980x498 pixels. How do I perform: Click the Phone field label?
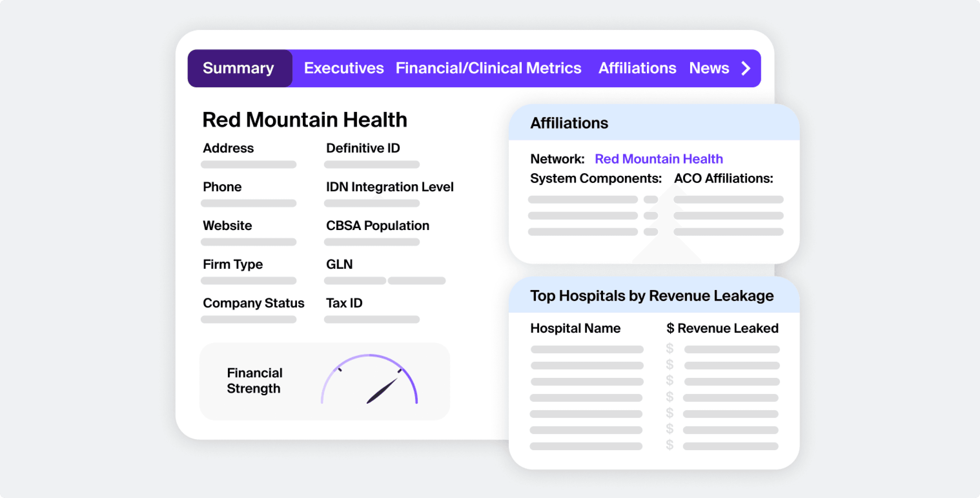[x=222, y=187]
